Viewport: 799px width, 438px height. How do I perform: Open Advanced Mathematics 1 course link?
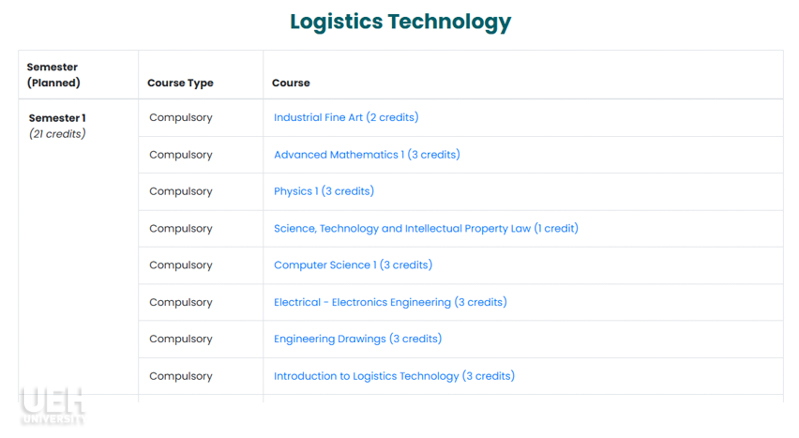click(367, 155)
